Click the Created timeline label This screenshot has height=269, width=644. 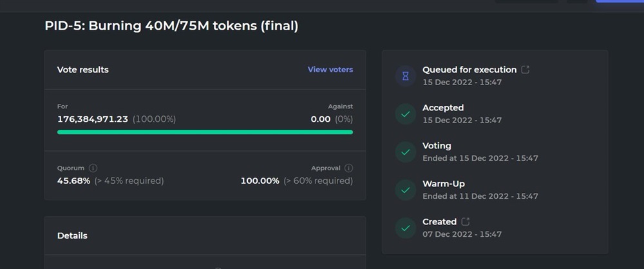(x=439, y=222)
